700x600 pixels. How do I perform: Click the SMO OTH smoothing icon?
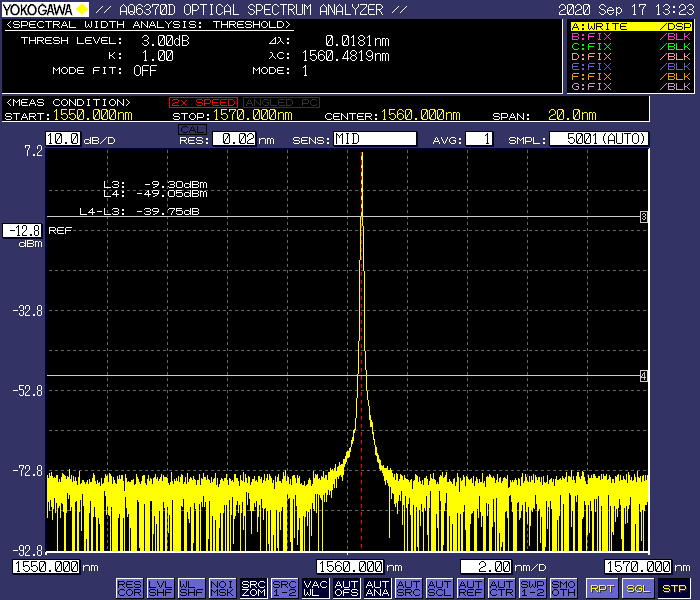563,588
